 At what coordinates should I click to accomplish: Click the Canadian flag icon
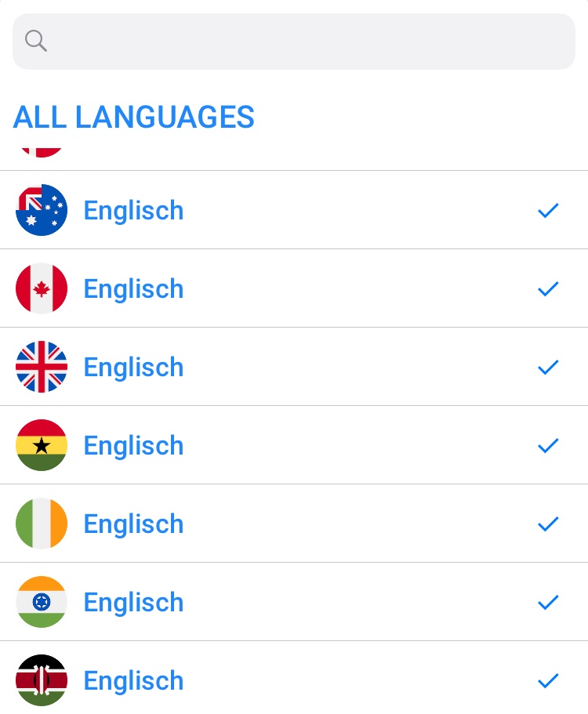click(42, 288)
